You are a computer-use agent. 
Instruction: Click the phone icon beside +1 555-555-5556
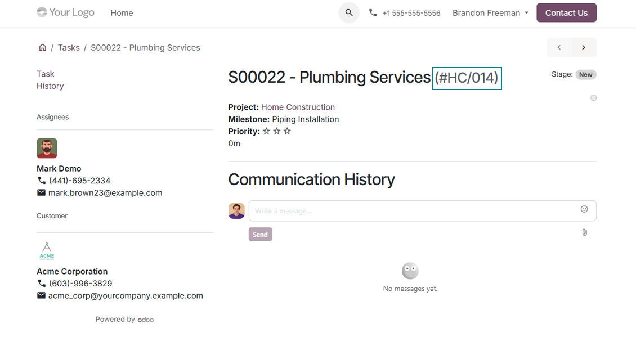tap(373, 12)
